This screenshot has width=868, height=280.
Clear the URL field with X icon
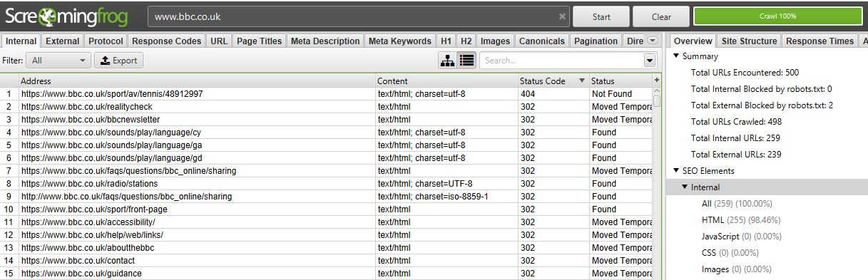(562, 16)
